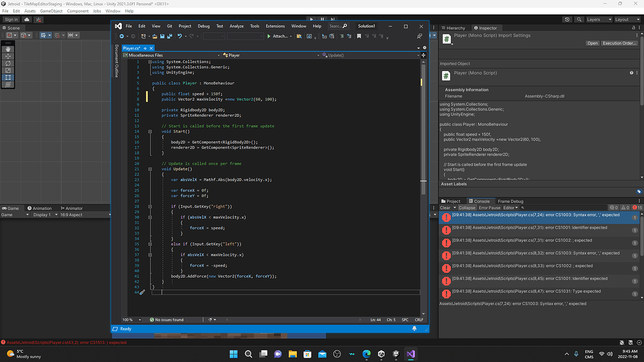The width and height of the screenshot is (644, 362).
Task: Open Visual Studio from the taskbar
Action: click(x=411, y=354)
